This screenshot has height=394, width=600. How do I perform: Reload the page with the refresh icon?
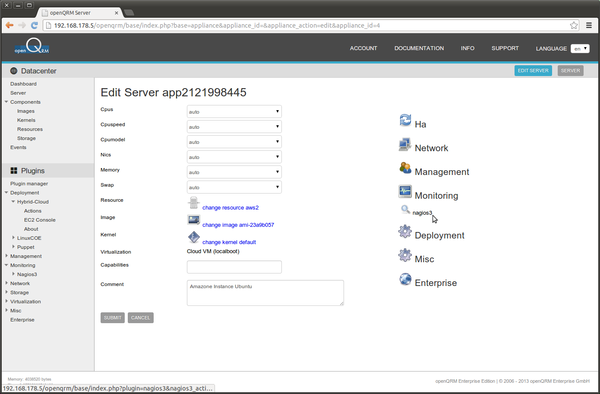tap(34, 25)
